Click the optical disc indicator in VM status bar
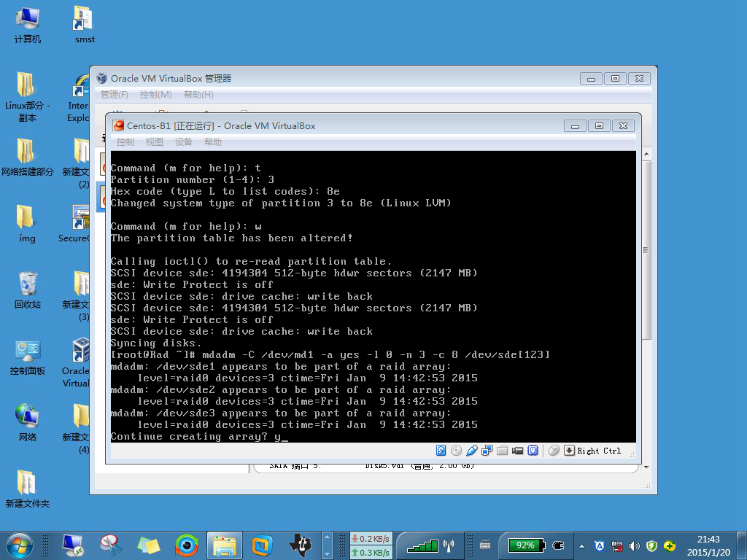The height and width of the screenshot is (560, 747). point(456,451)
